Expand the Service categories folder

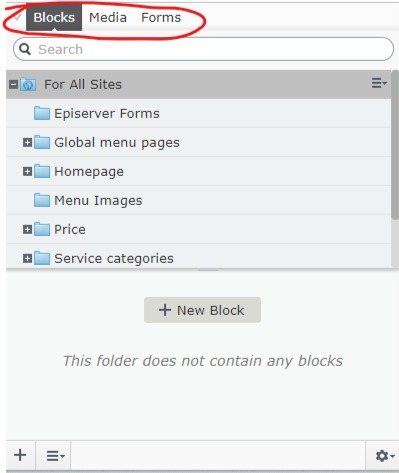click(x=27, y=259)
